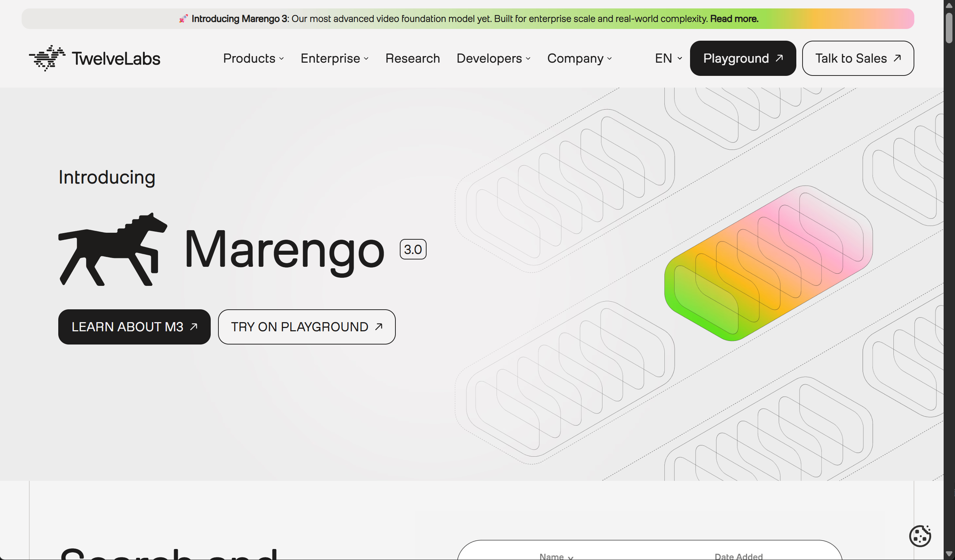The height and width of the screenshot is (560, 955).
Task: Click the scrollbar down arrow
Action: (x=948, y=554)
